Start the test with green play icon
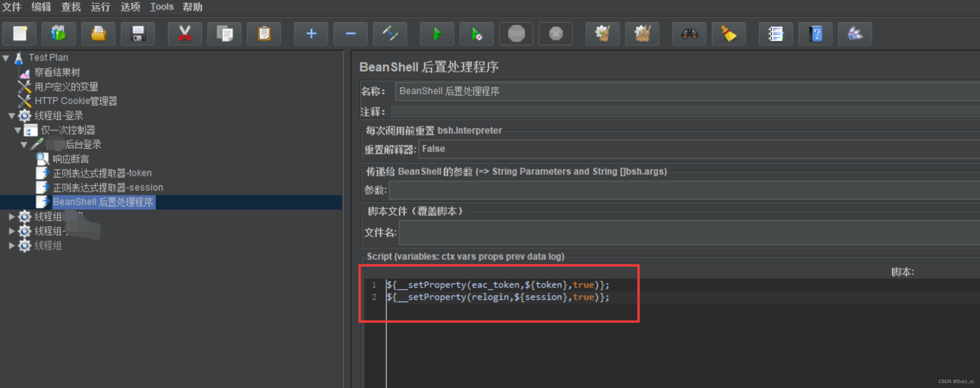Viewport: 980px width, 388px height. (x=437, y=34)
